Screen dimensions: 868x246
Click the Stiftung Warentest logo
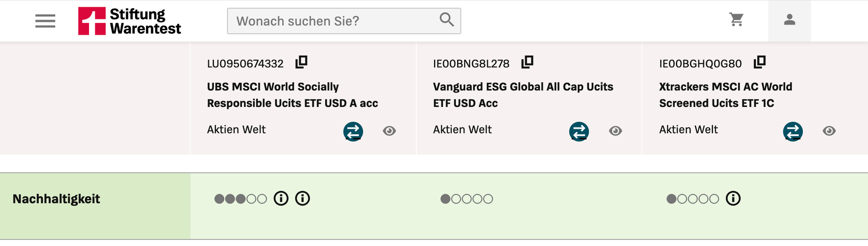(x=129, y=21)
